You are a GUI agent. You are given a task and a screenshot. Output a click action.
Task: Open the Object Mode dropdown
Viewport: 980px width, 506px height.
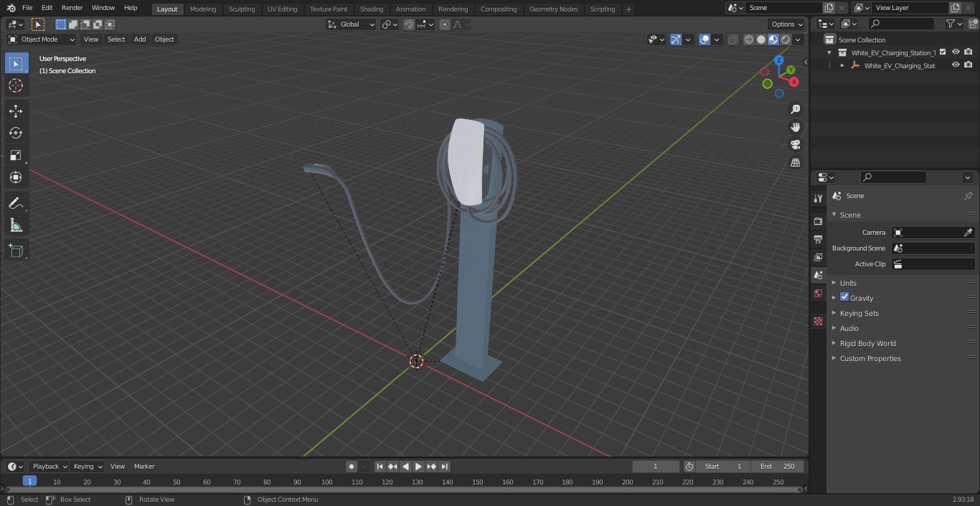(x=42, y=39)
